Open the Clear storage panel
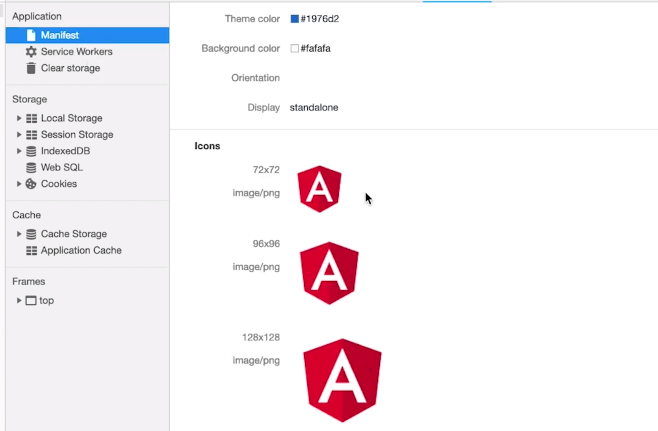The height and width of the screenshot is (431, 658). [70, 68]
